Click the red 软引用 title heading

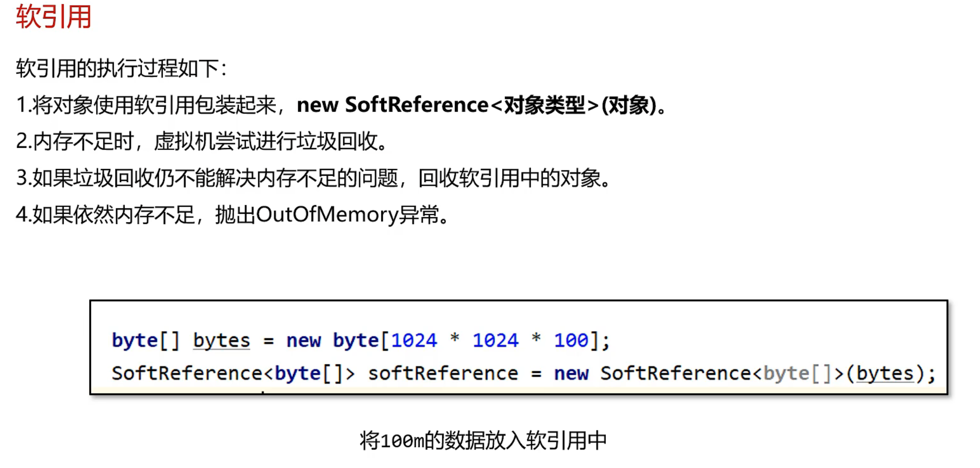(x=54, y=17)
